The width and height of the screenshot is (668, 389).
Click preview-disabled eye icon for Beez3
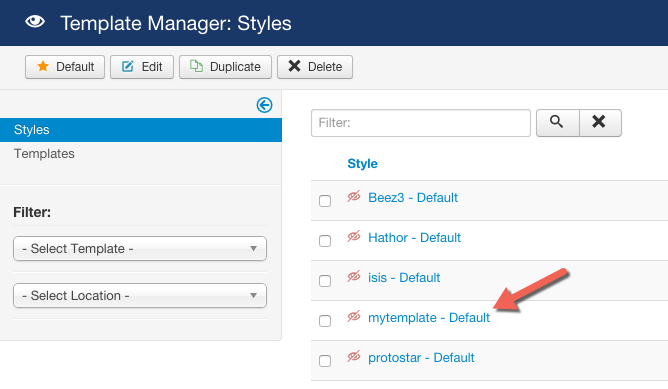tap(354, 196)
